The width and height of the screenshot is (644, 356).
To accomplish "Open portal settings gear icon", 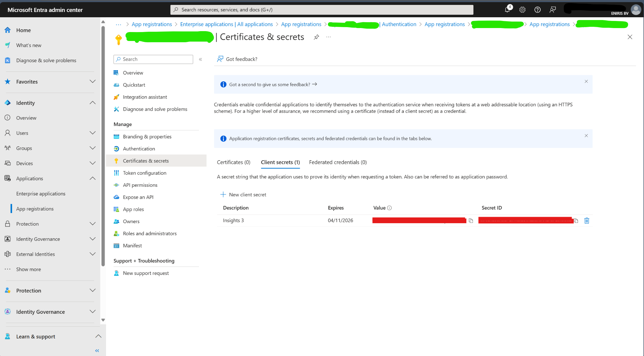I will pos(522,10).
